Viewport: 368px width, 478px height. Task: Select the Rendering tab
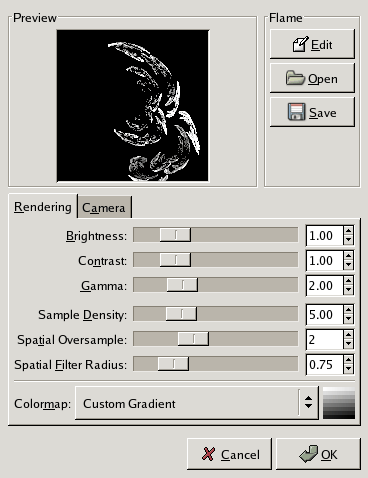(x=43, y=207)
